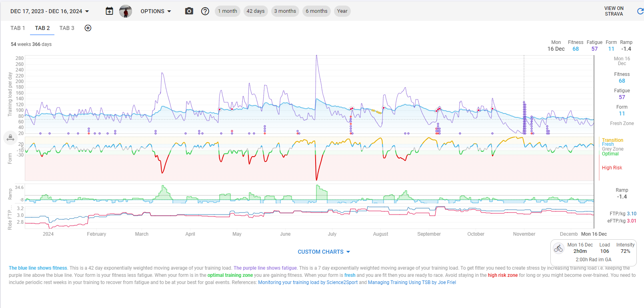Click the Fresh Zone label on right panel
This screenshot has width=644, height=308.
coord(622,123)
